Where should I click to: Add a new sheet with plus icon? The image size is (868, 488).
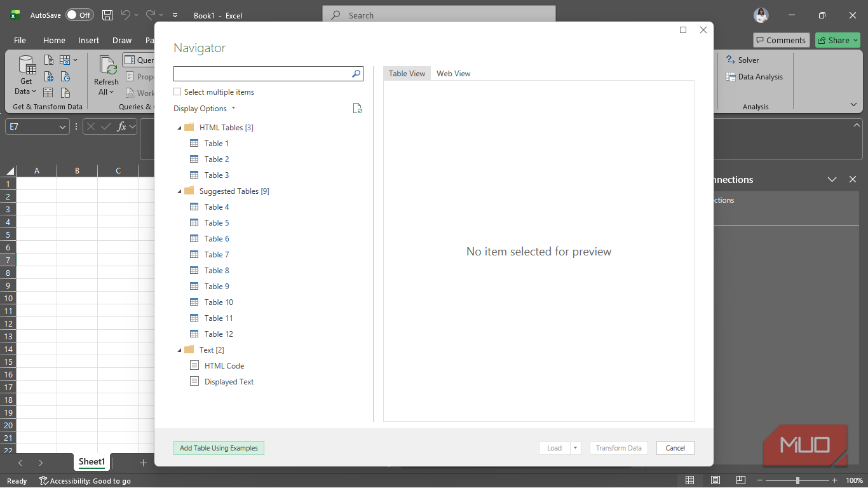pos(143,463)
